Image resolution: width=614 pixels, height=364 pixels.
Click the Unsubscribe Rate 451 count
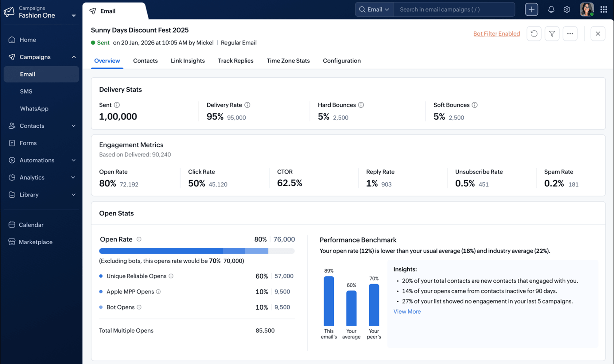tap(484, 184)
